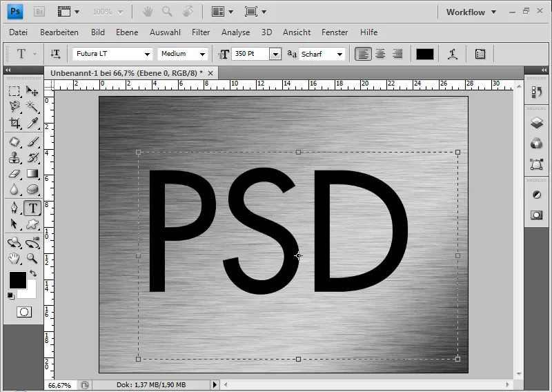Open the font size dropdown arrow
The image size is (552, 392).
(x=275, y=55)
